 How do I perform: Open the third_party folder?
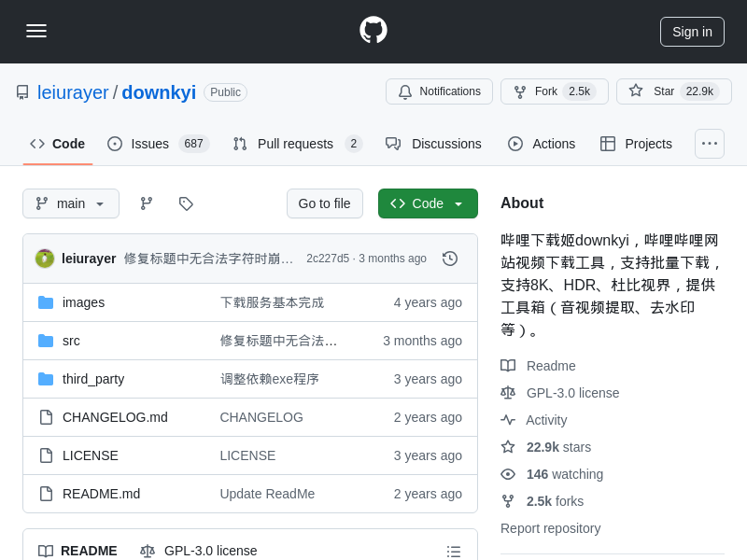93,379
